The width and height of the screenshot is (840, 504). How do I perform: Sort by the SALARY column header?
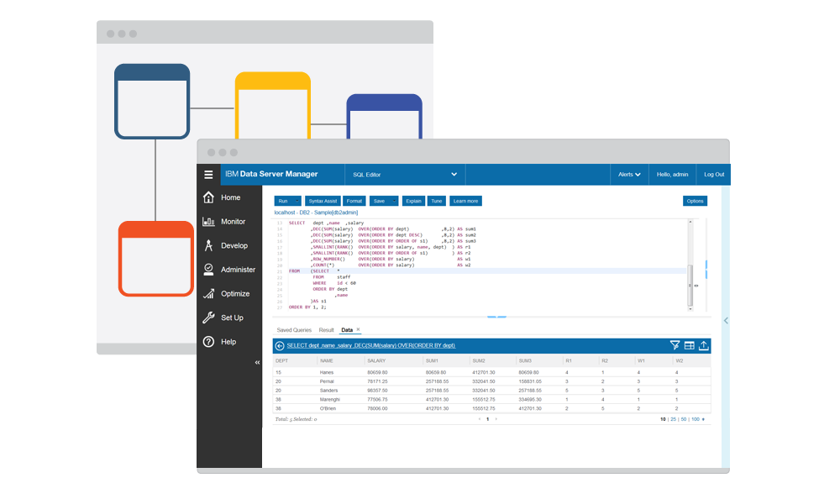(x=376, y=361)
